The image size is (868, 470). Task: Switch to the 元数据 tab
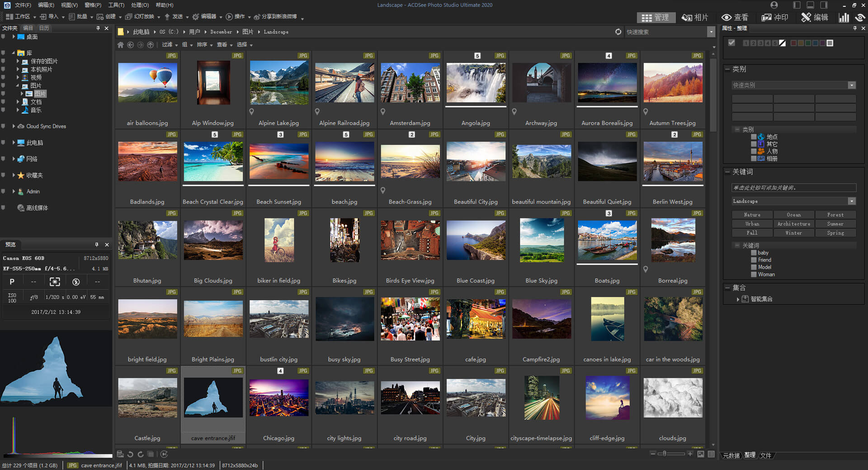731,455
